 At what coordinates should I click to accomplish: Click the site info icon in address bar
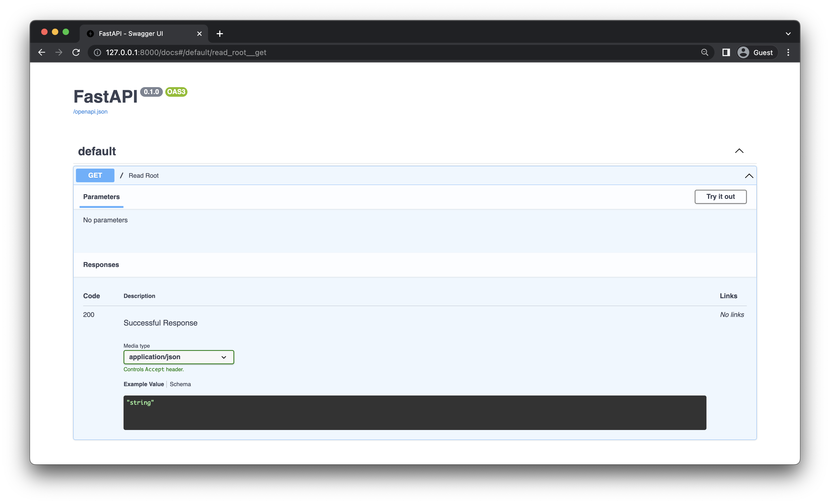coord(97,53)
